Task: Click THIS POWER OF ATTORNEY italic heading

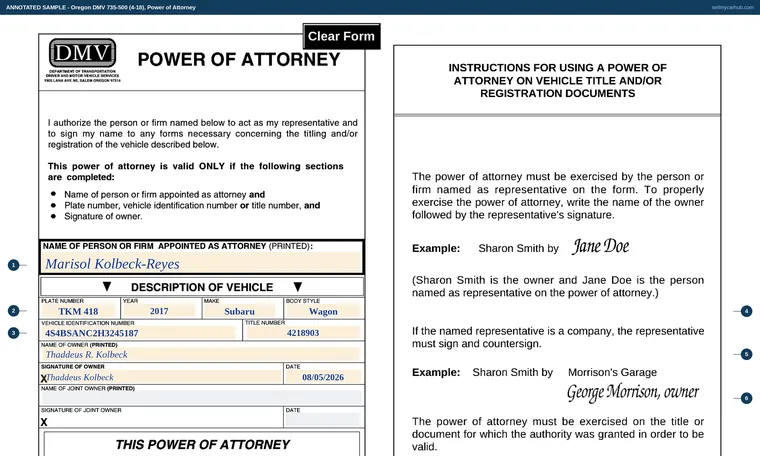Action: [x=202, y=444]
